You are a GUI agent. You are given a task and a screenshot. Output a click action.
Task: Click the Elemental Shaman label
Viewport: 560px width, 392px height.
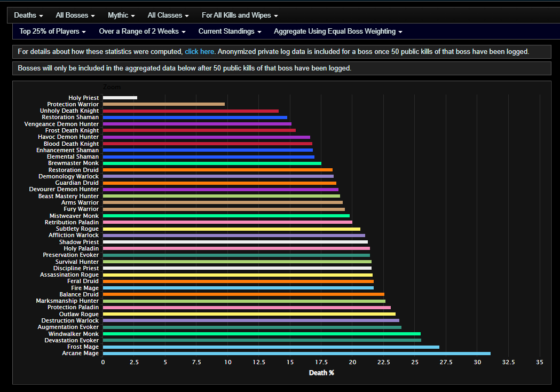(73, 156)
